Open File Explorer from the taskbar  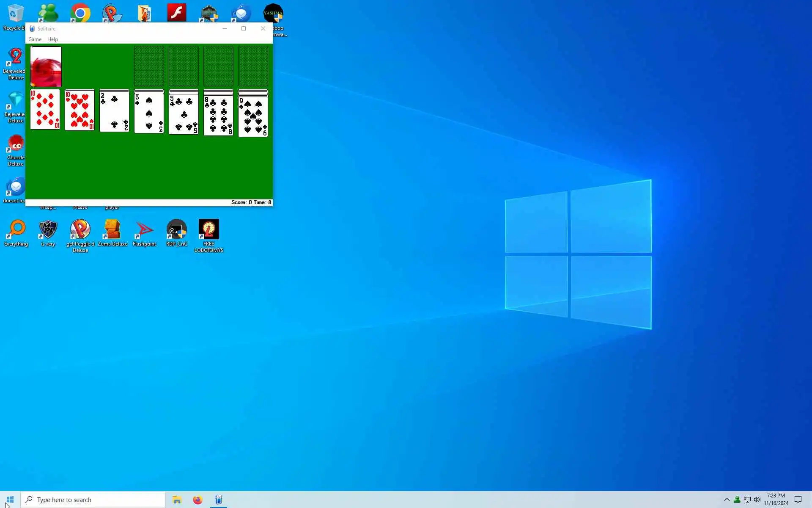click(x=177, y=500)
